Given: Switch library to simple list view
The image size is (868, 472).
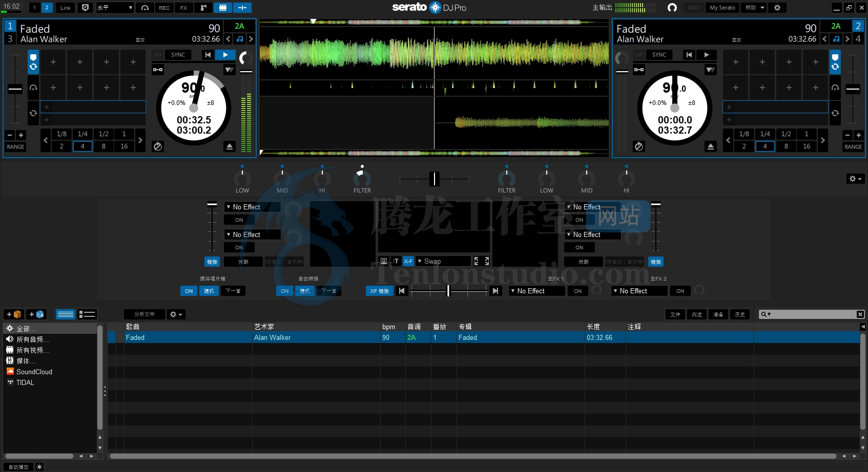Looking at the screenshot, I should tap(66, 314).
